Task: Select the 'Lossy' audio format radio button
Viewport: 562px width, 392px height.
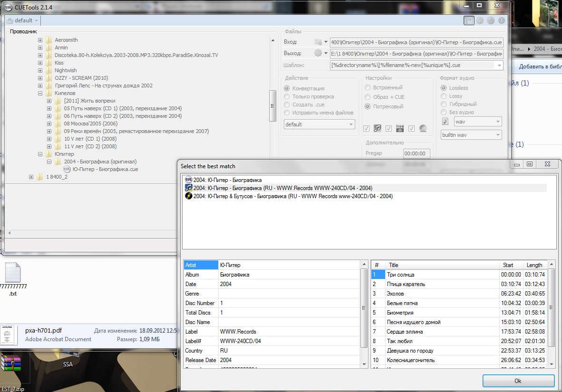Action: coord(444,96)
